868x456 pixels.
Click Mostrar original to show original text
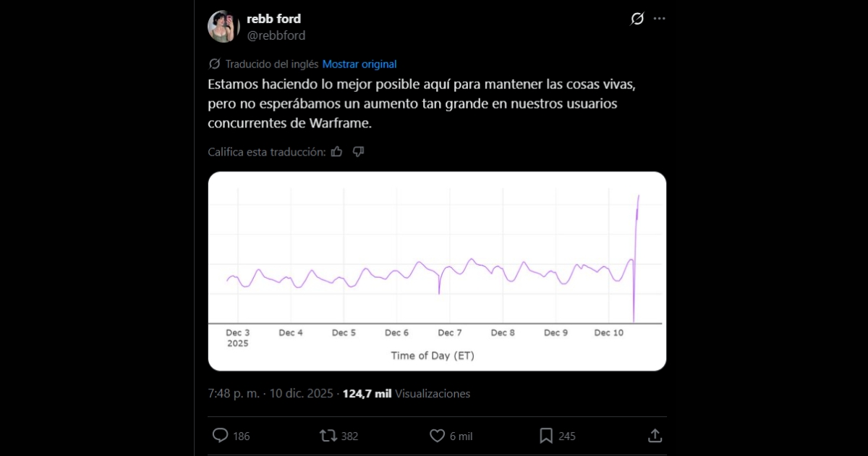pyautogui.click(x=359, y=64)
